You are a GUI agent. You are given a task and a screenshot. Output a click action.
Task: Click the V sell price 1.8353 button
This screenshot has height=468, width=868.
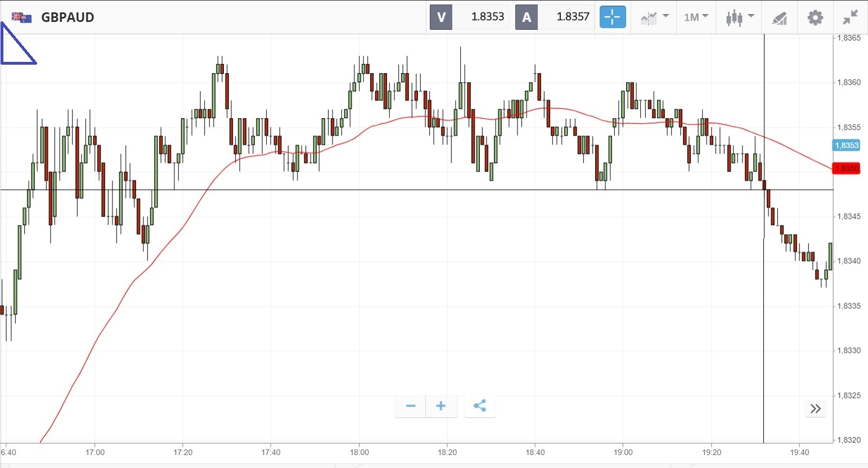(470, 17)
